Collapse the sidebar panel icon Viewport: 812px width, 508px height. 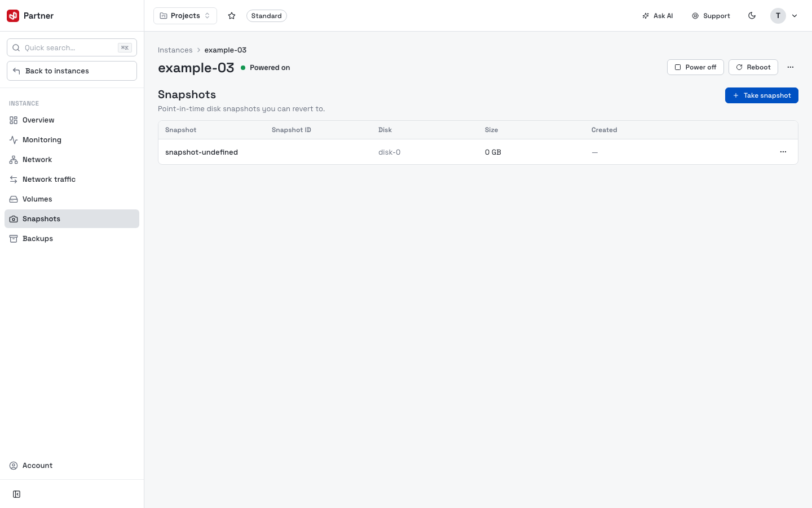[x=17, y=494]
